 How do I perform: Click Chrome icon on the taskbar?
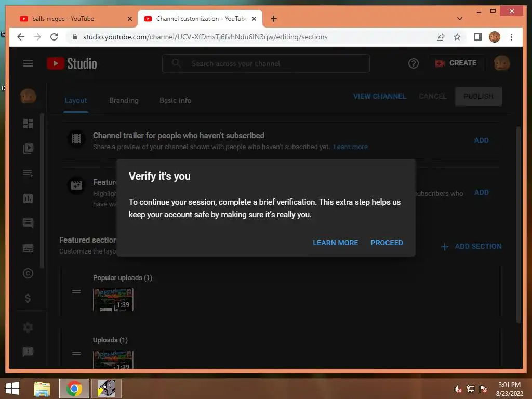point(74,389)
